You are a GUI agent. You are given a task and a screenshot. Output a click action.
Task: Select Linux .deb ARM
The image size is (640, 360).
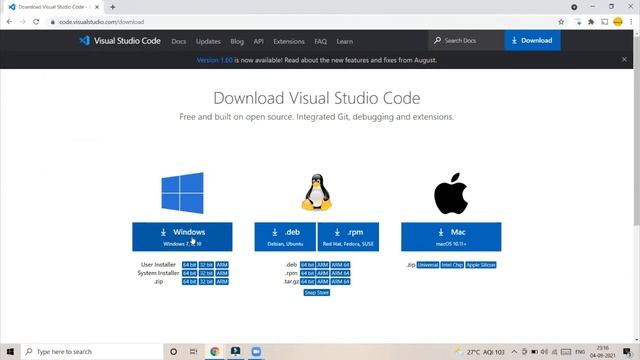click(x=322, y=265)
